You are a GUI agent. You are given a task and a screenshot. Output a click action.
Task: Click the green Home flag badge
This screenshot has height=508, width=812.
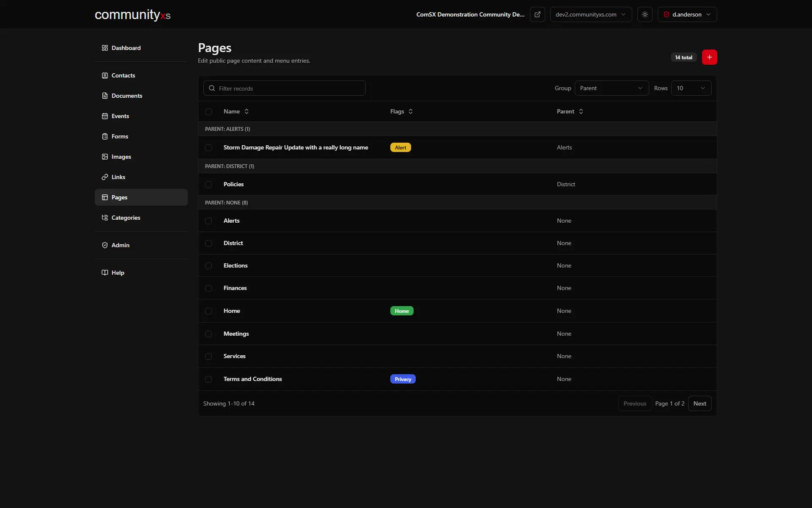coord(402,311)
